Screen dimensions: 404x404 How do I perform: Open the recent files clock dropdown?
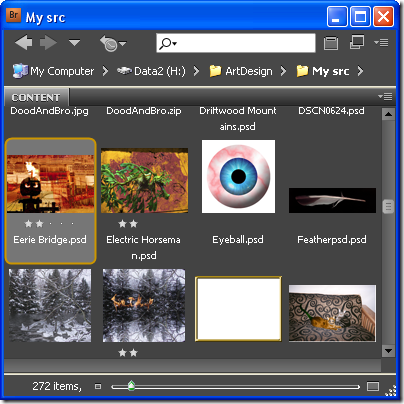point(113,43)
